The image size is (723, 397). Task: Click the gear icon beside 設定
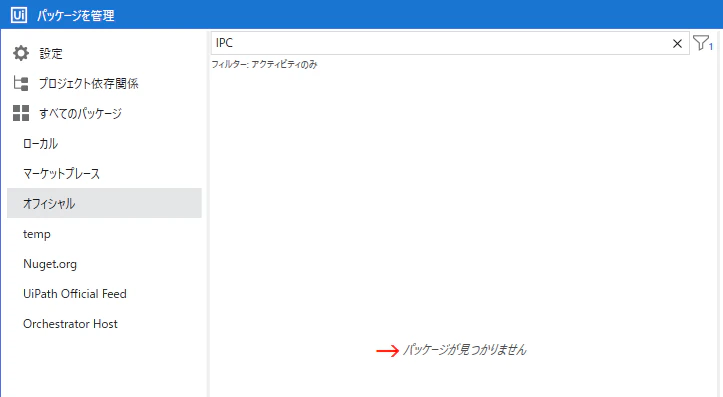(21, 53)
